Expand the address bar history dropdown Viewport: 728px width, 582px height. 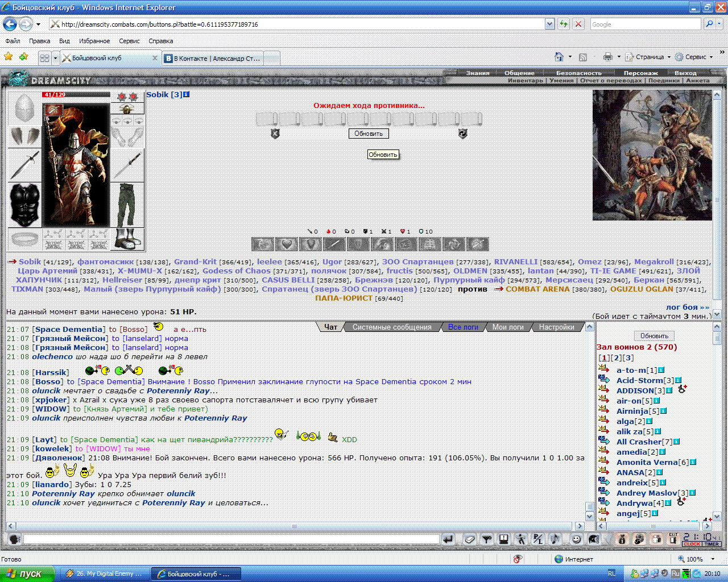[549, 24]
